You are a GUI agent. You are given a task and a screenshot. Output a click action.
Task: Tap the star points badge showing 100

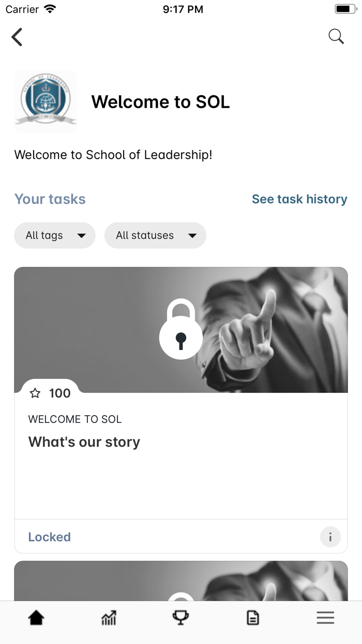pyautogui.click(x=50, y=393)
